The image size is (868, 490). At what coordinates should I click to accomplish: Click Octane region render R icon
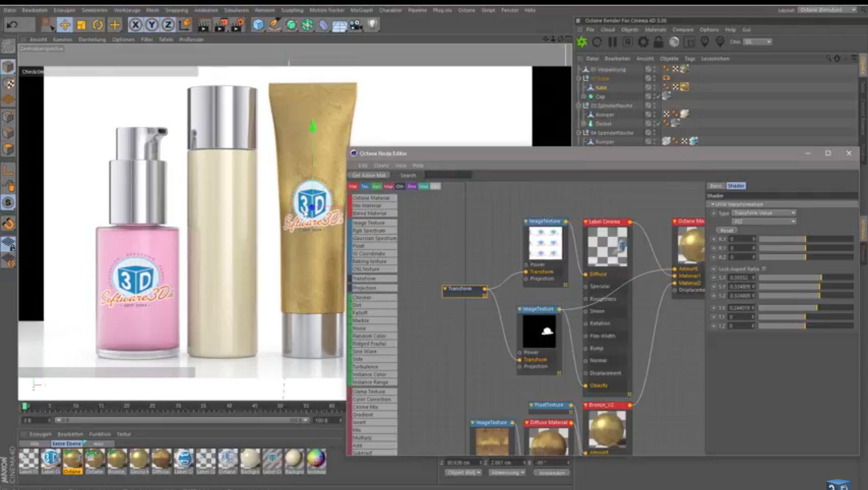(628, 42)
